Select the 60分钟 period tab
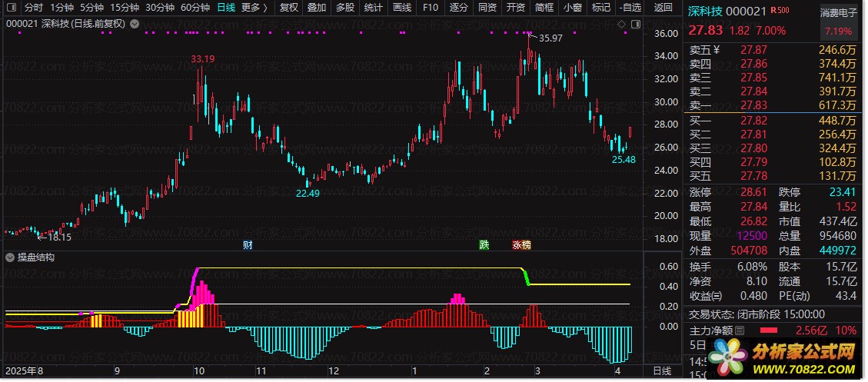Image resolution: width=868 pixels, height=382 pixels. point(195,8)
